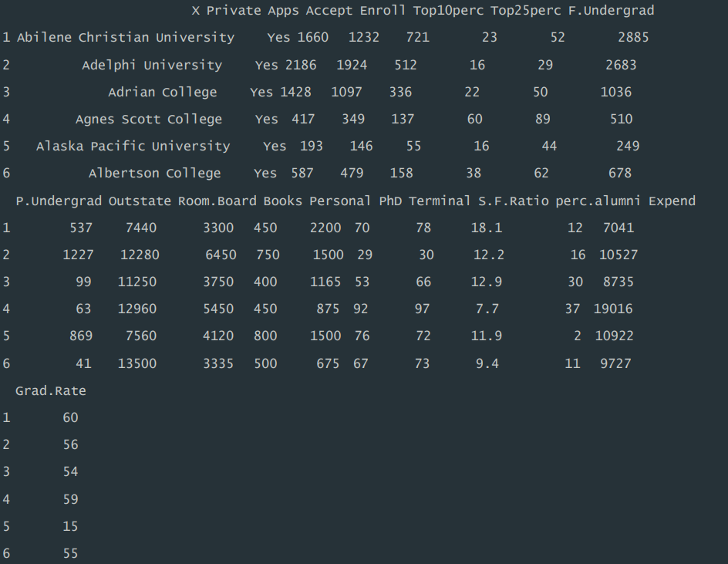Viewport: 728px width, 564px height.
Task: Click the 'Outstate' column header
Action: [140, 201]
